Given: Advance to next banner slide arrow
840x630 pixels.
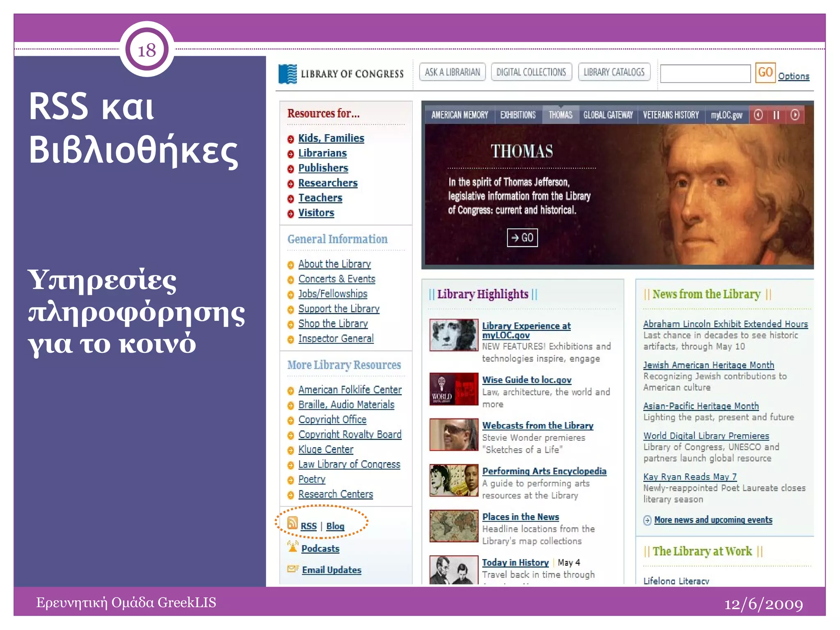Looking at the screenshot, I should 795,115.
